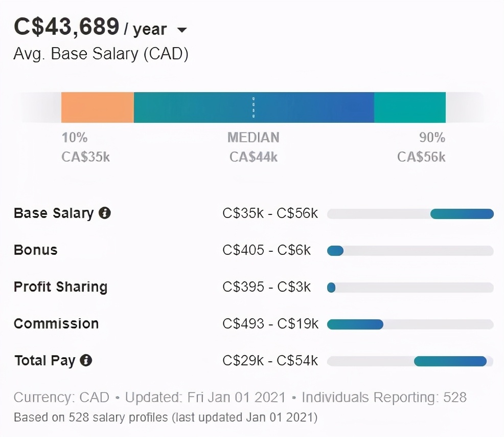Click the MEDIAN CA$44k label

[x=254, y=147]
